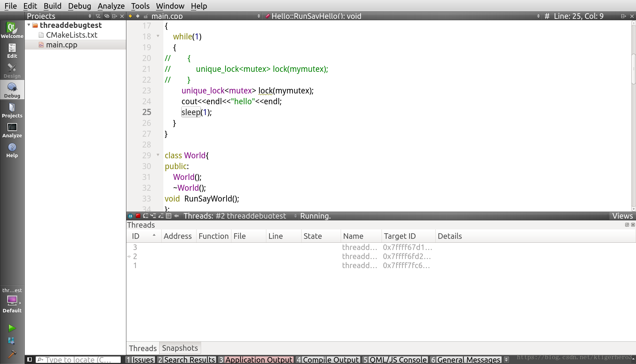
Task: Click the Step Over debugger icon
Action: [x=146, y=216]
